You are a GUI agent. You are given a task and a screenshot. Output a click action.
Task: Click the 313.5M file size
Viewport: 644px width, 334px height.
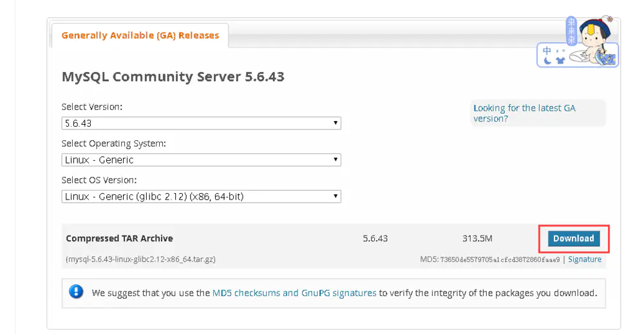[x=477, y=238]
